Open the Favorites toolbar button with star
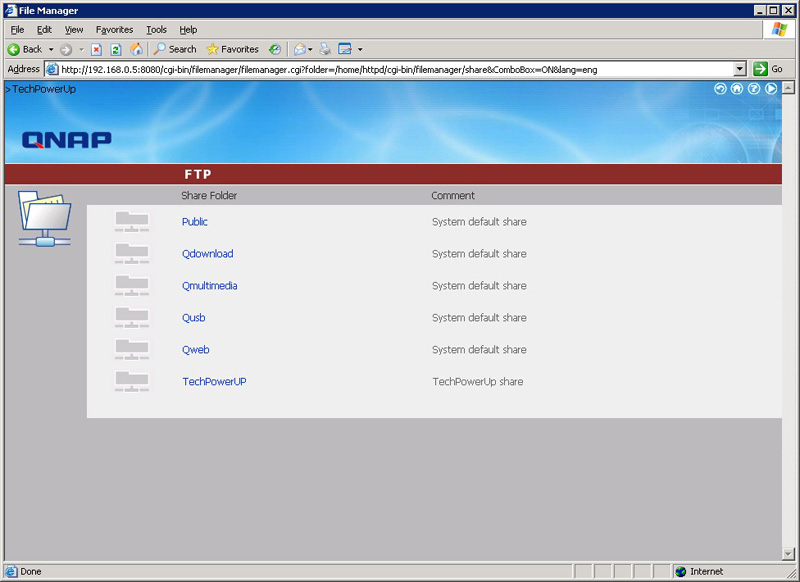Image resolution: width=800 pixels, height=582 pixels. coord(233,49)
